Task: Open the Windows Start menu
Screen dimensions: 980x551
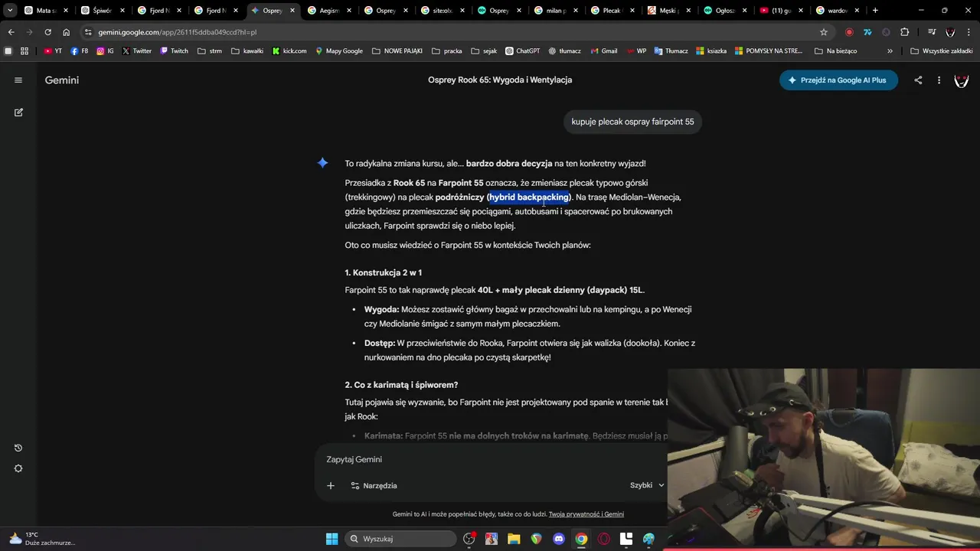Action: point(332,539)
